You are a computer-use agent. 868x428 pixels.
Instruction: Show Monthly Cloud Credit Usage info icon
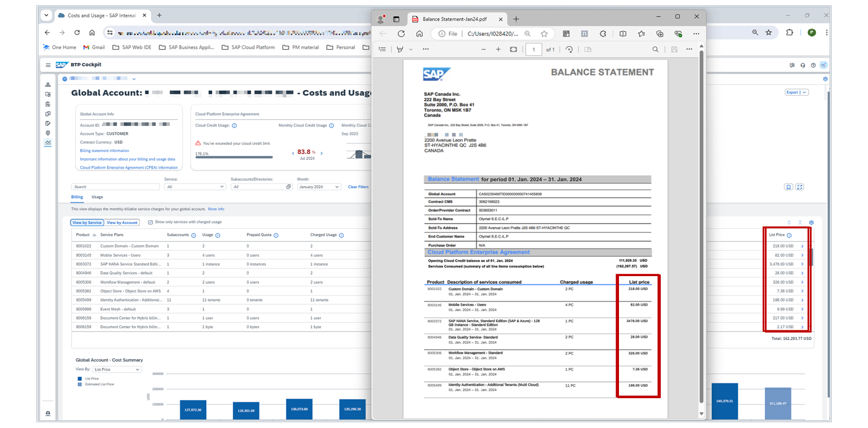[331, 125]
